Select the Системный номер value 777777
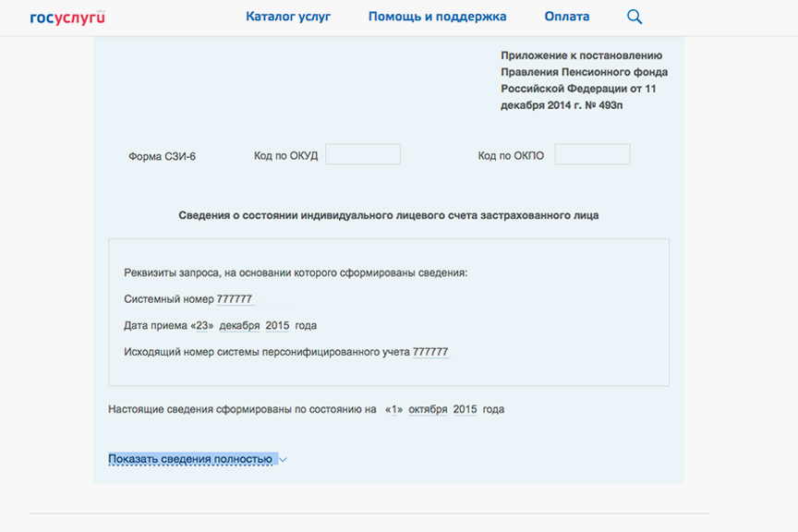This screenshot has width=798, height=532. (x=235, y=299)
